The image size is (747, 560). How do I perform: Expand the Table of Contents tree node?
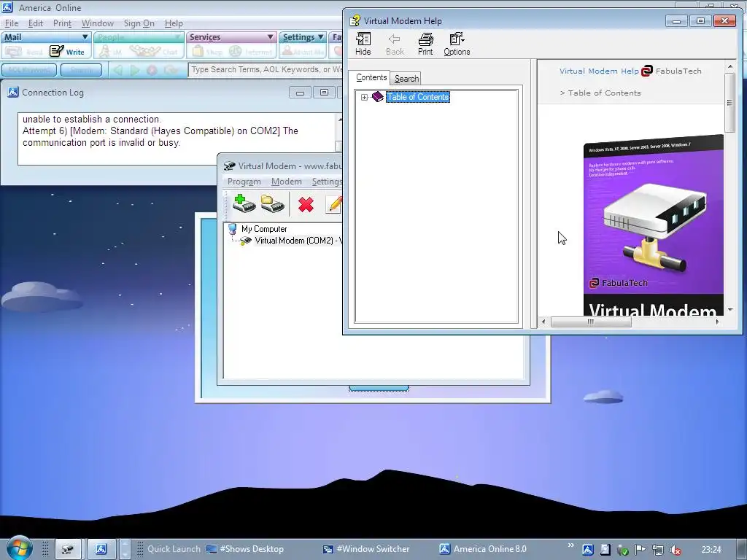(x=365, y=97)
